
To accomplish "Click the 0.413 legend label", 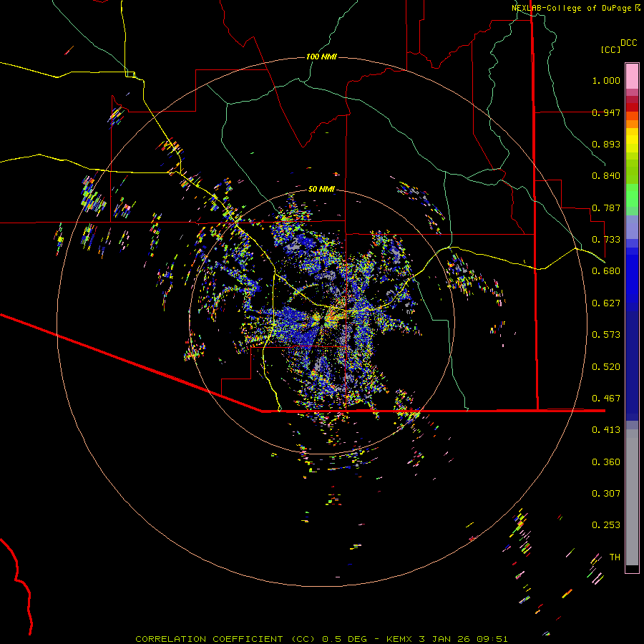I will (x=606, y=430).
